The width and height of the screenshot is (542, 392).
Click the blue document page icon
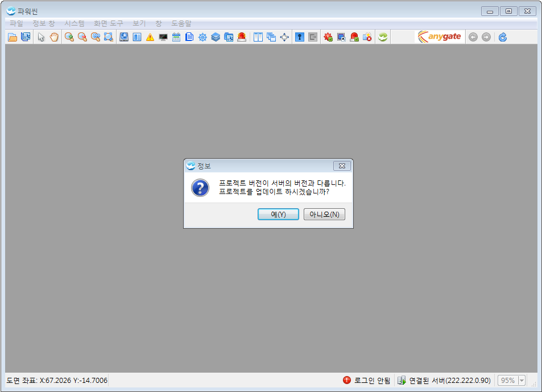coord(189,37)
